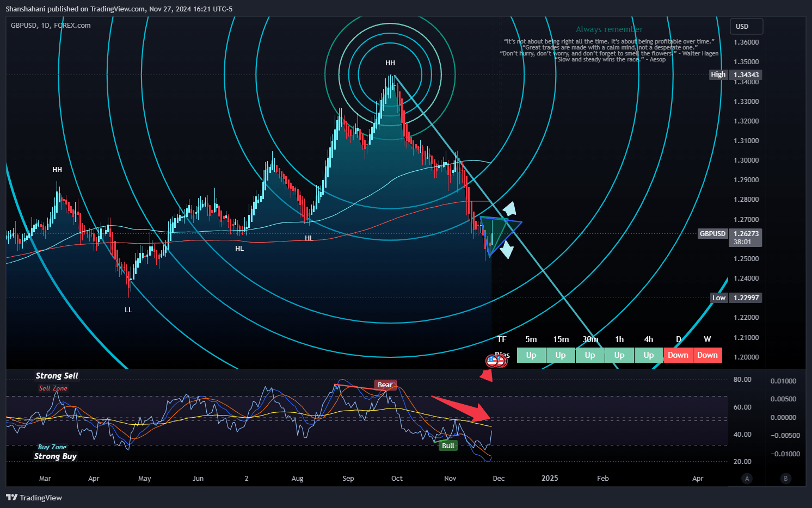Click the May label on the time axis

[x=145, y=479]
